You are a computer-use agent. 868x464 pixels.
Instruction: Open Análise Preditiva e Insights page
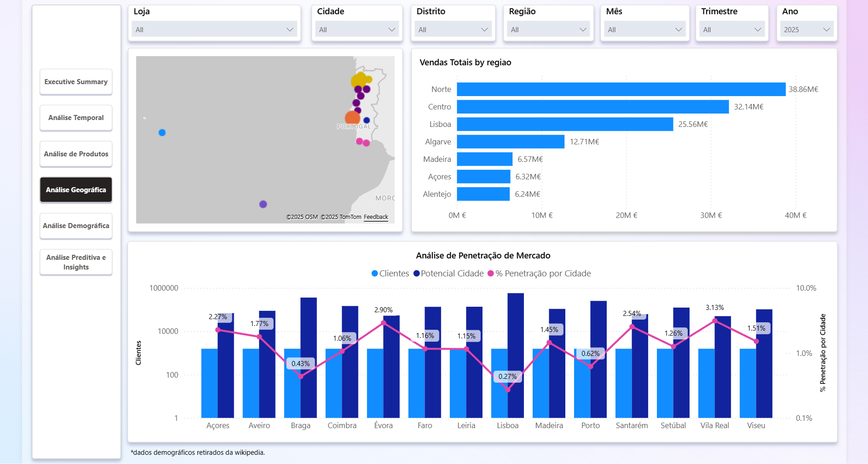point(76,262)
